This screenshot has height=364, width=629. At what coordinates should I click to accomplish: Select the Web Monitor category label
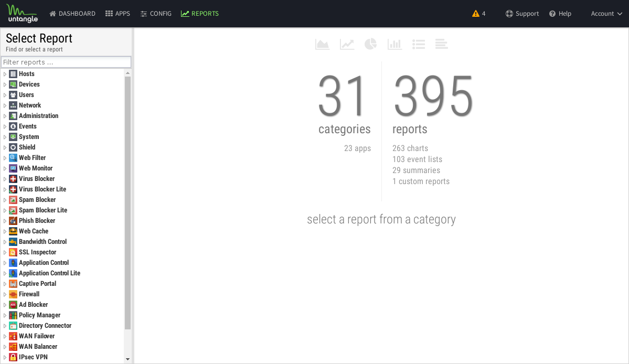click(x=36, y=168)
